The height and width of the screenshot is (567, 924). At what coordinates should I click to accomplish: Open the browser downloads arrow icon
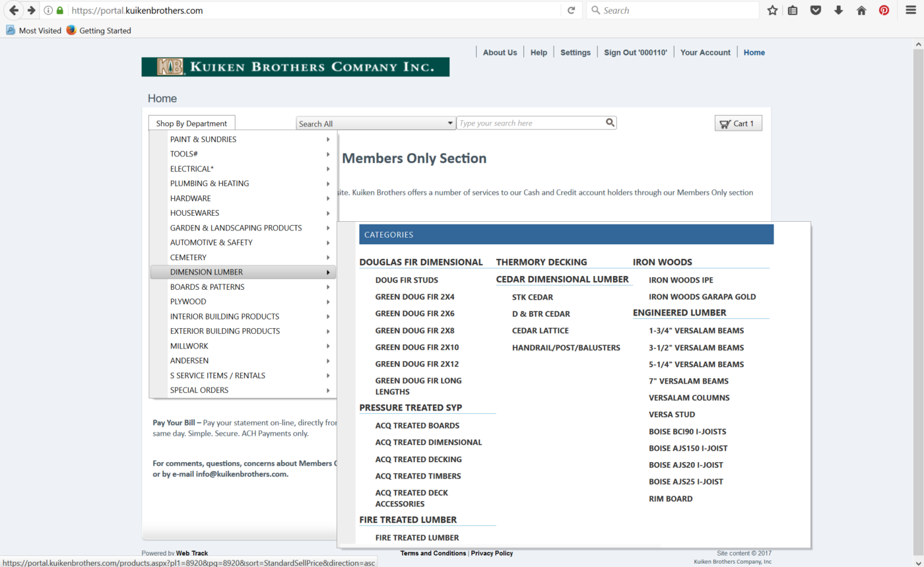(x=838, y=11)
